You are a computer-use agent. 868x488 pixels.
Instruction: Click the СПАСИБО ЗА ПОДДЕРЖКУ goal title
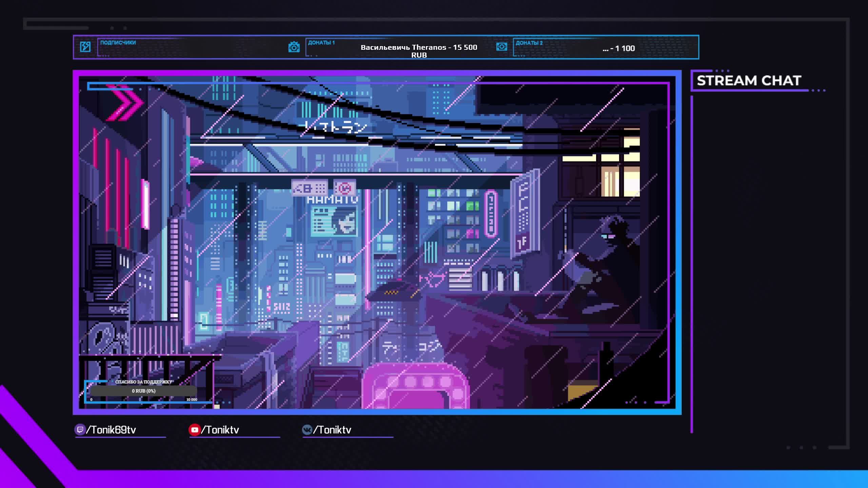pyautogui.click(x=144, y=382)
